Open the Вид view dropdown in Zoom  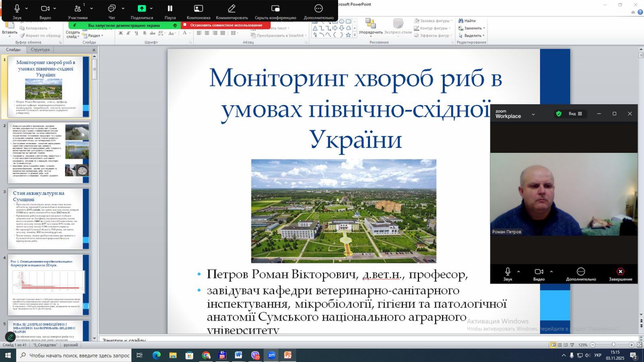575,114
